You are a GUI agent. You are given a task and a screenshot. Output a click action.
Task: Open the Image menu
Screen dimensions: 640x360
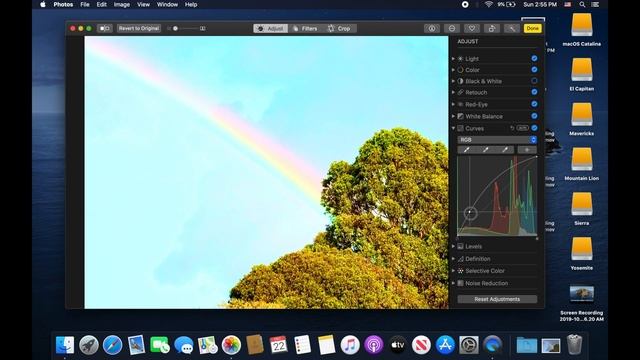tap(122, 4)
